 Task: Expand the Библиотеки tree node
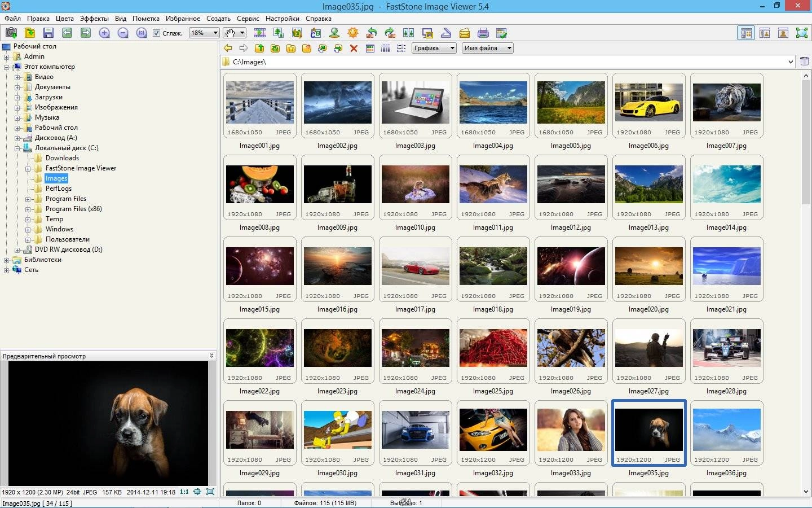[7, 260]
